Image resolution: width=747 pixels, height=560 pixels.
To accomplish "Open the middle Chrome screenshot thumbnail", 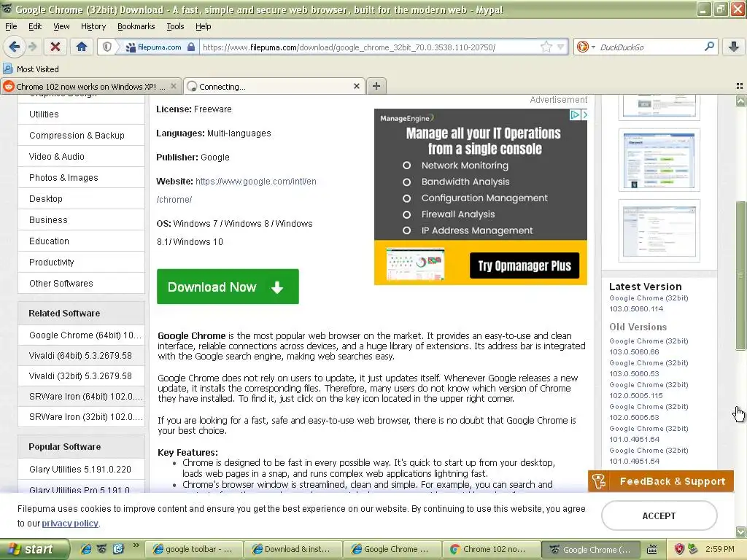I will coord(659,160).
